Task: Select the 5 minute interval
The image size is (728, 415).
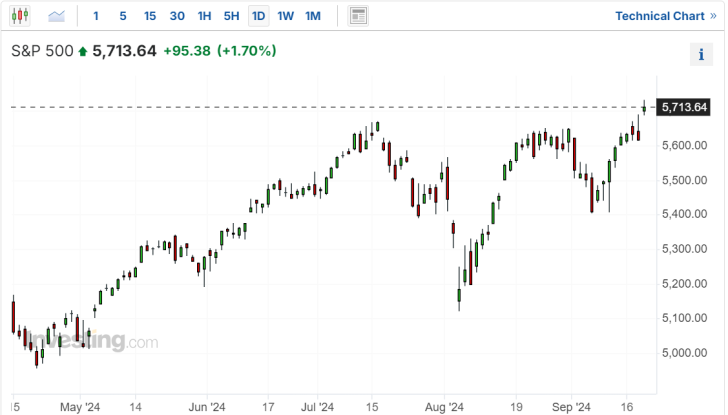Action: (x=123, y=16)
